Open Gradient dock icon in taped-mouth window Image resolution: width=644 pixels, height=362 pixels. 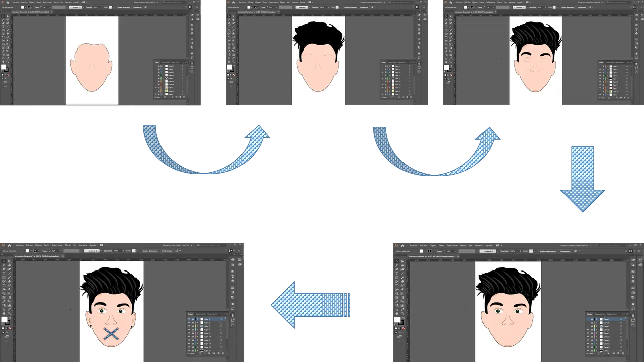[233, 292]
